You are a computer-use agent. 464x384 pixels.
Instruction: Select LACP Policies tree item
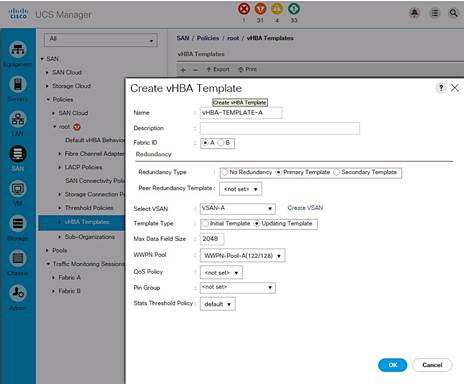(x=83, y=167)
